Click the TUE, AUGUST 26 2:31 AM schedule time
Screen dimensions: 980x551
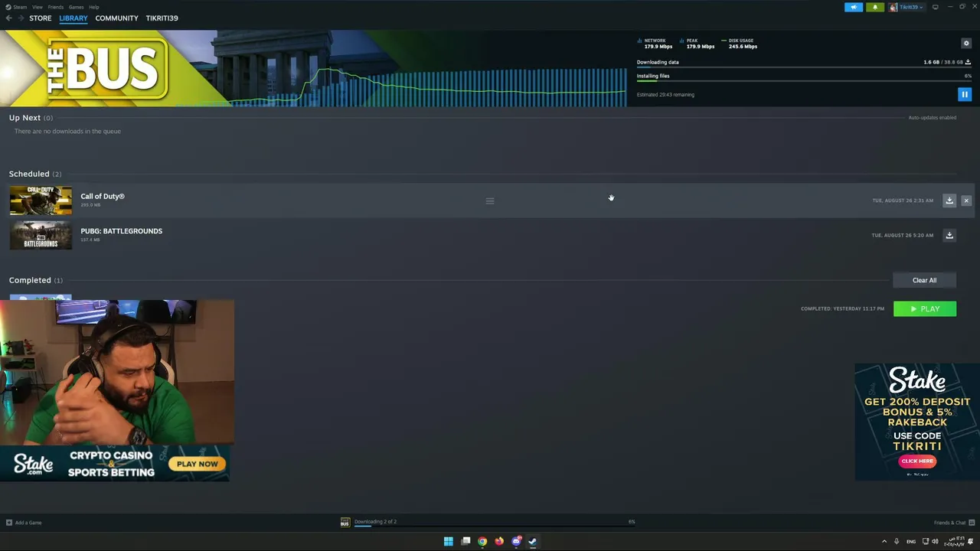click(x=903, y=201)
